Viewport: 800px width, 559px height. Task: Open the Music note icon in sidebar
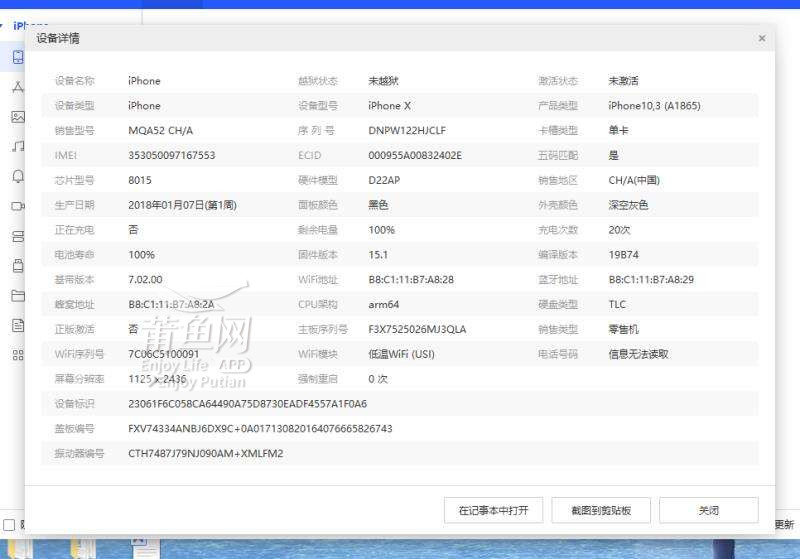coord(18,146)
